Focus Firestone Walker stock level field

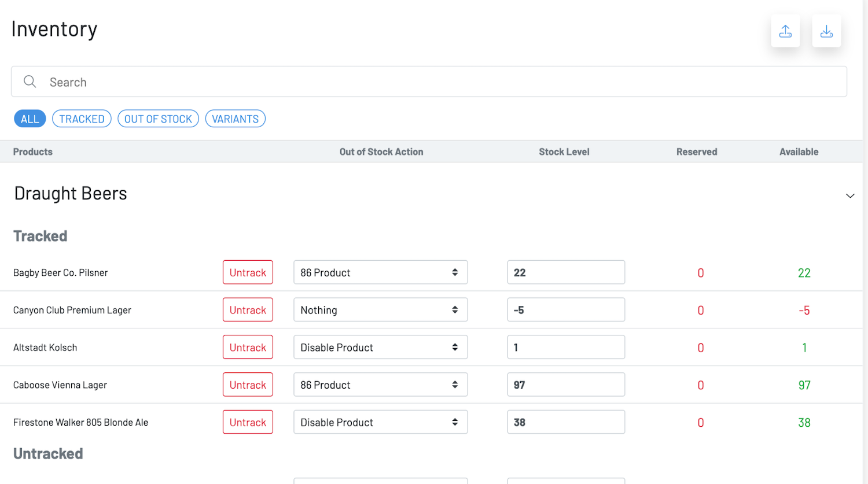(565, 422)
